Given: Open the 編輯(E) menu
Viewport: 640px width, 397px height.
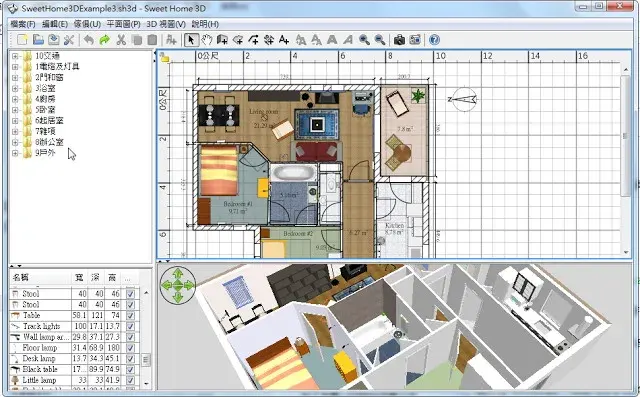Looking at the screenshot, I should 55,24.
